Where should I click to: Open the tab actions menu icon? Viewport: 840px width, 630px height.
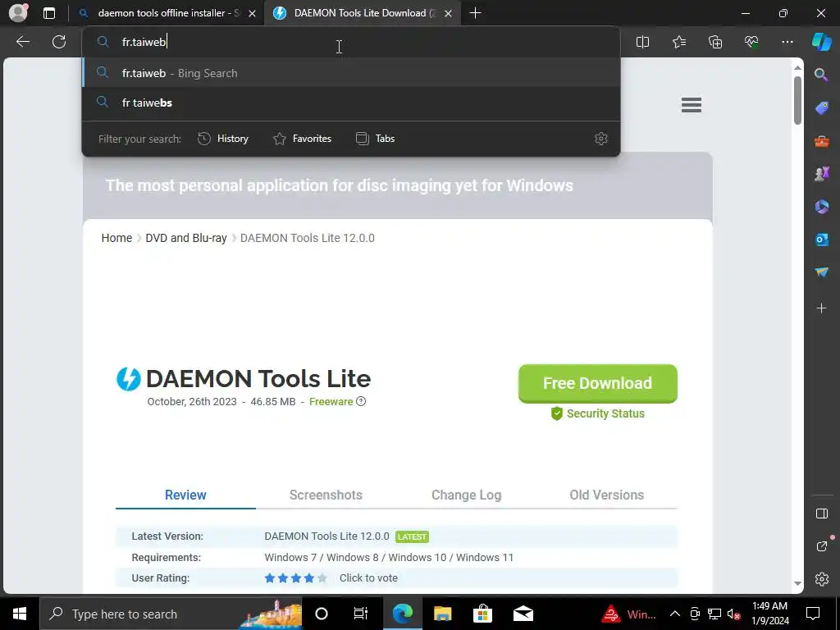49,13
